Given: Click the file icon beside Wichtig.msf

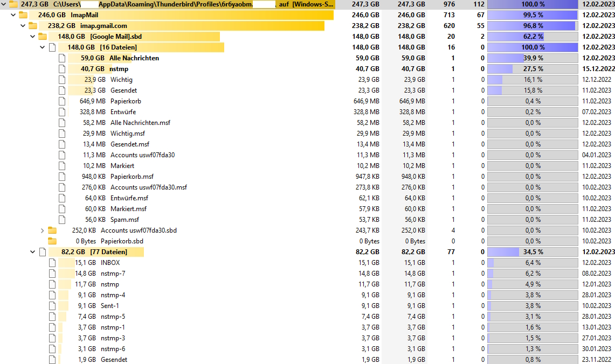Looking at the screenshot, I should tap(62, 134).
